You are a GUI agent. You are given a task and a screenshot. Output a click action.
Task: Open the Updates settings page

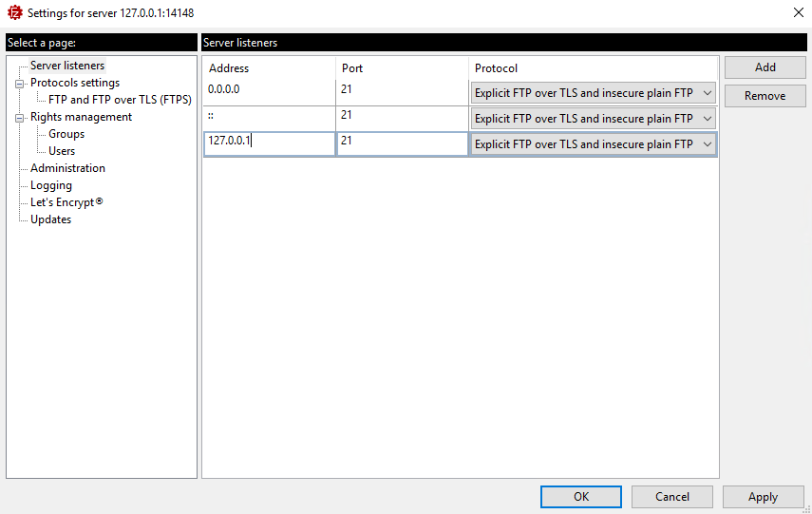(50, 219)
